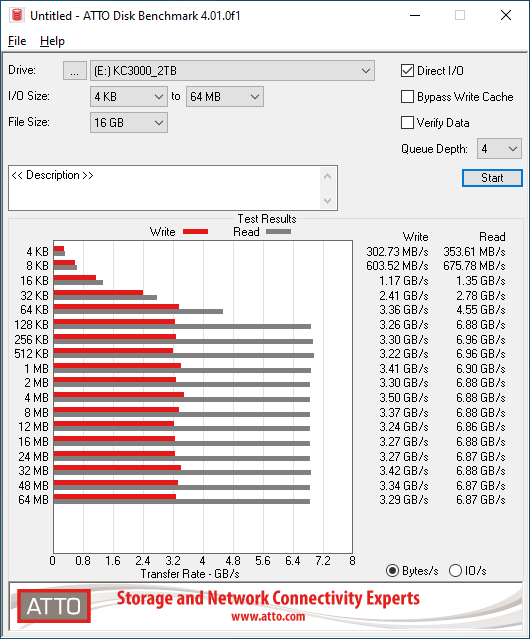Maximize the ATTO Disk Benchmark window
The width and height of the screenshot is (530, 639).
pos(460,15)
